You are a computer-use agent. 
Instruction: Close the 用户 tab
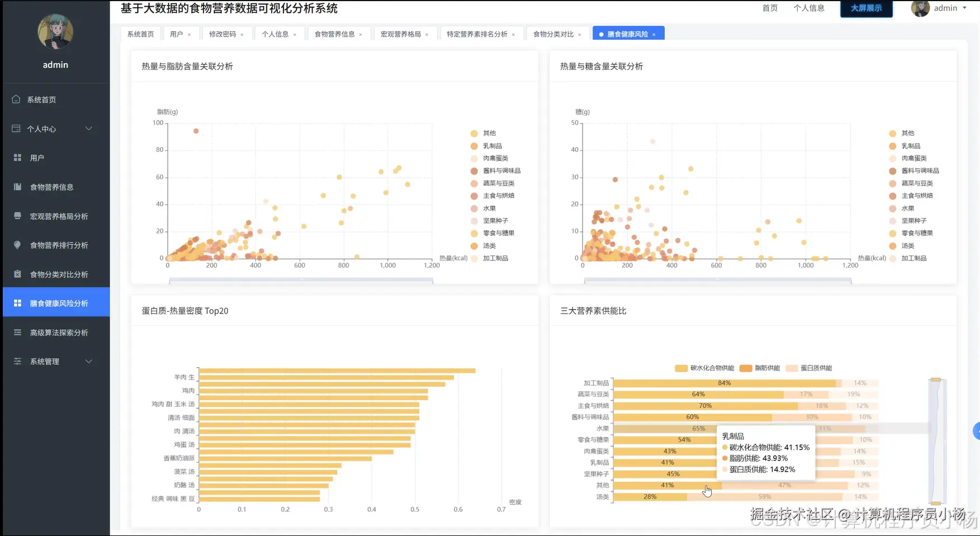[x=189, y=35]
